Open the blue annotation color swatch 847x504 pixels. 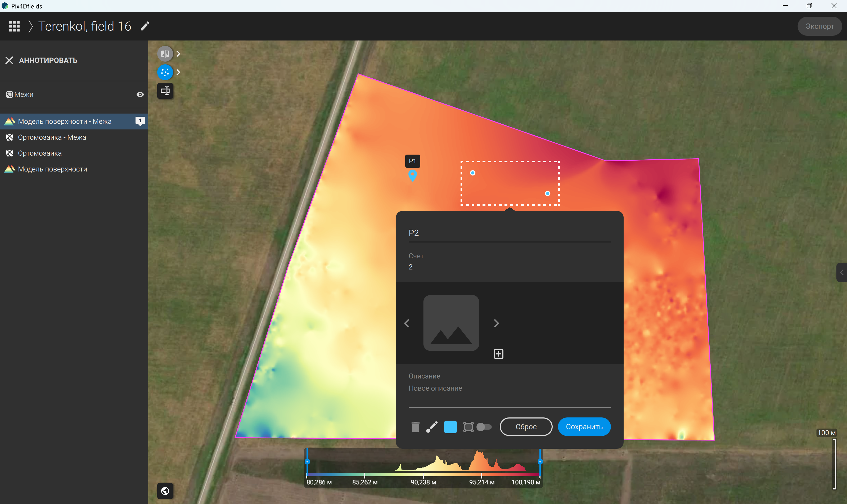pos(450,427)
